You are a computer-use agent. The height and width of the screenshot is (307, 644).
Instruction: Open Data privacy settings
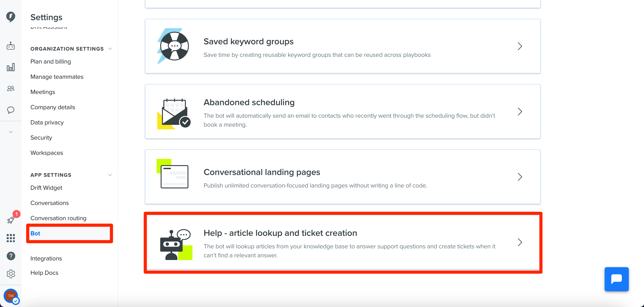47,122
